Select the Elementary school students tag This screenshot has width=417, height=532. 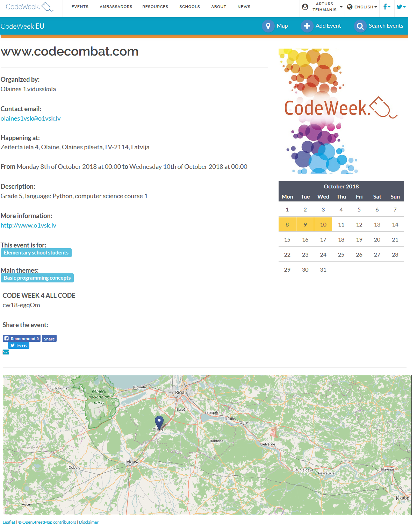36,253
